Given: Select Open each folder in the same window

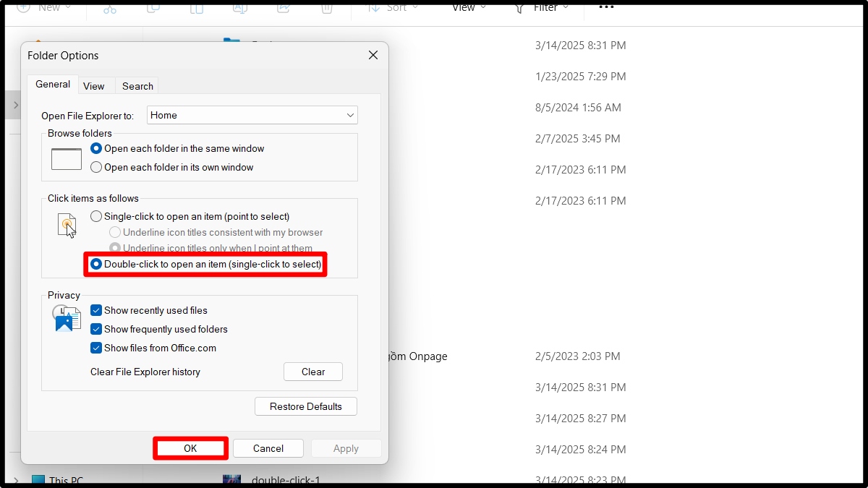Looking at the screenshot, I should click(177, 148).
